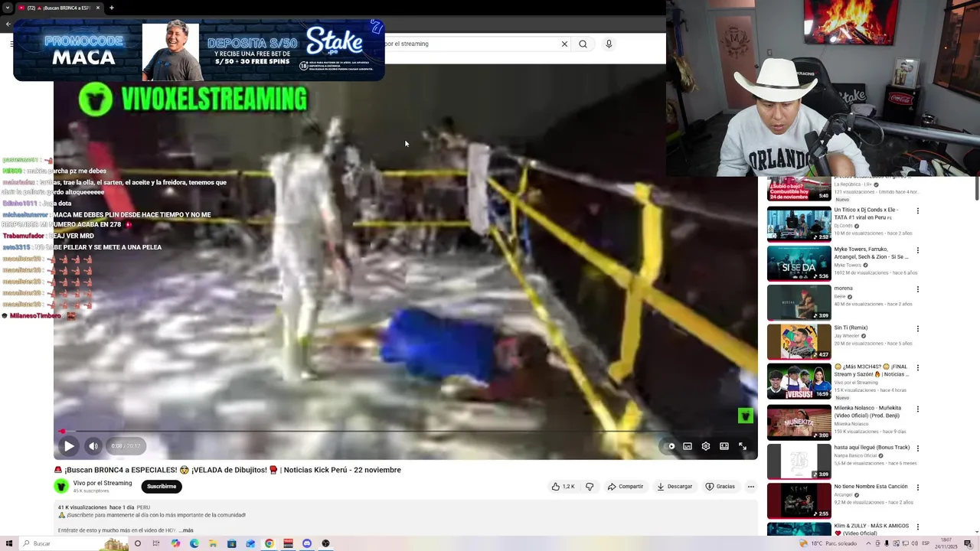
Task: Open No tiene Nombre Esta Canción title
Action: (x=871, y=487)
